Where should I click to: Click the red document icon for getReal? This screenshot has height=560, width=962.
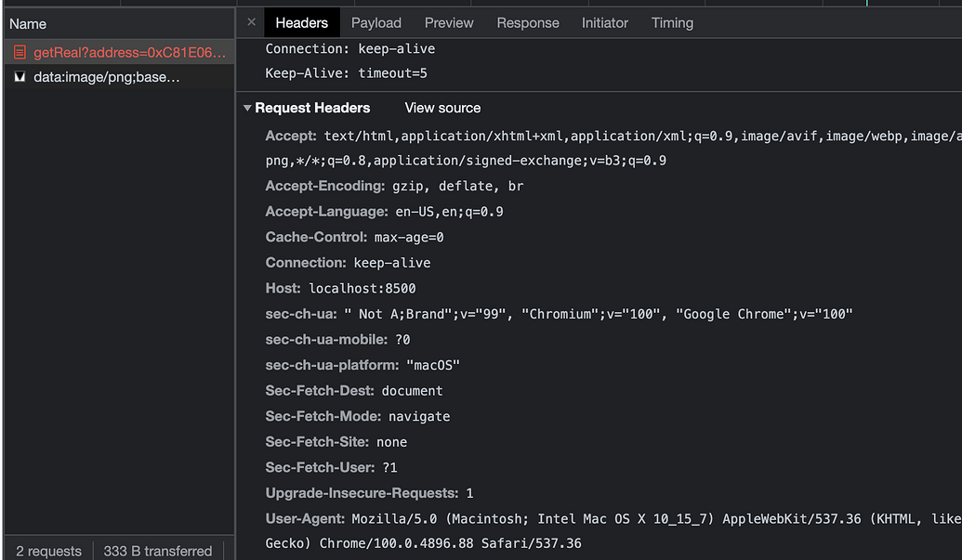point(20,53)
